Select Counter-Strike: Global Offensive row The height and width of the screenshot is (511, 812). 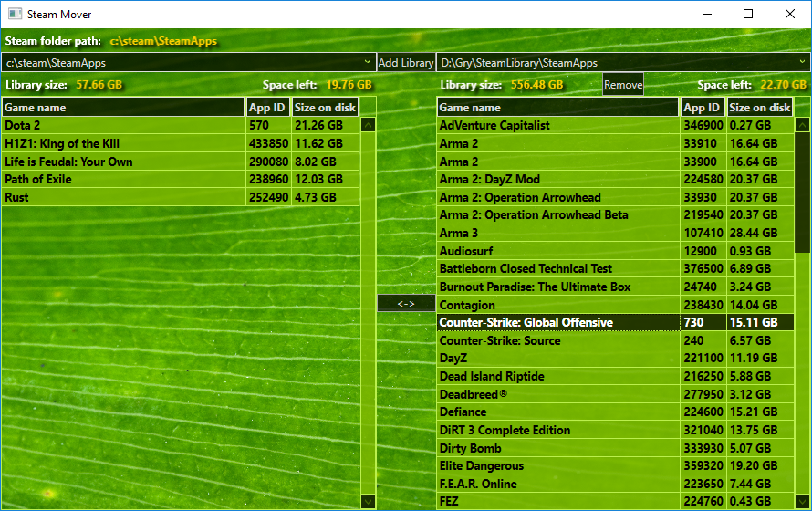point(615,322)
